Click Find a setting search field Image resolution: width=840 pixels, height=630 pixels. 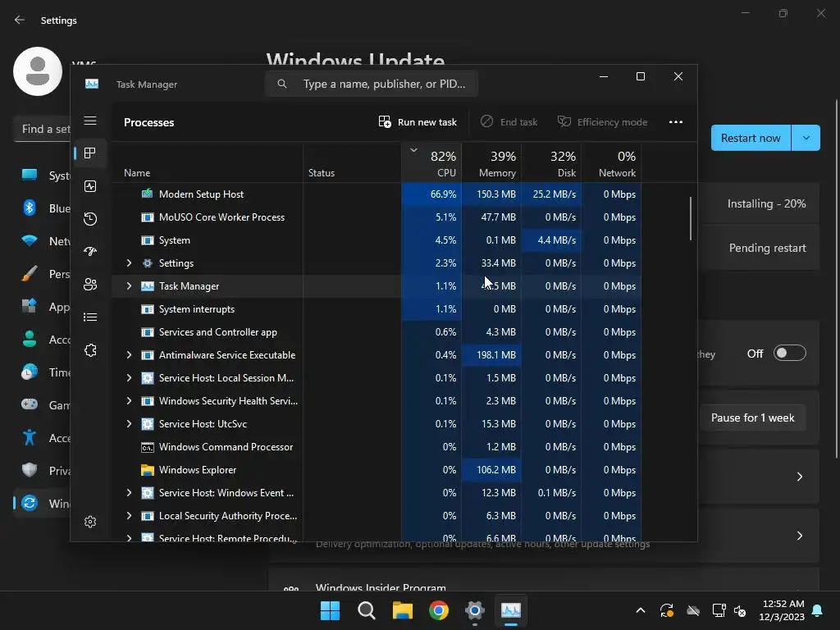coord(43,129)
